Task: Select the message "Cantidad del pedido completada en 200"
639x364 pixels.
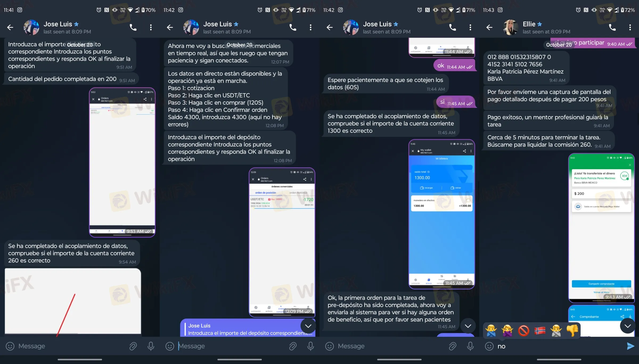Action: [71, 79]
